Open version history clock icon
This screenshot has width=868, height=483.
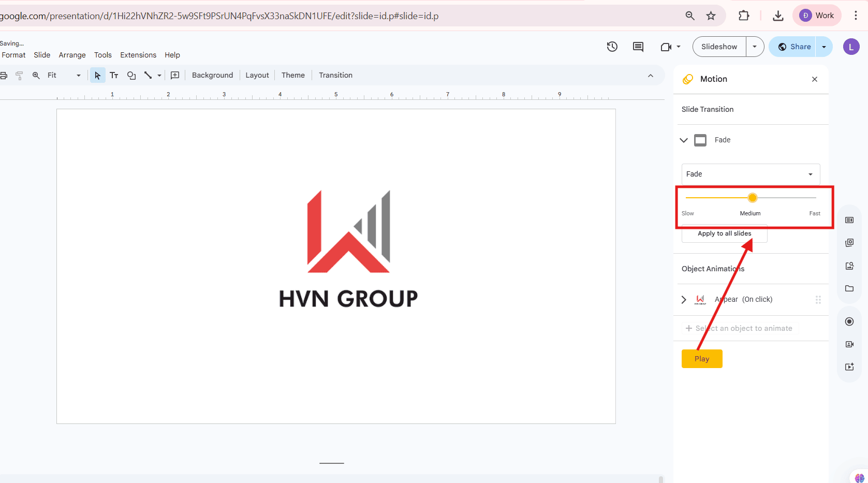click(612, 47)
